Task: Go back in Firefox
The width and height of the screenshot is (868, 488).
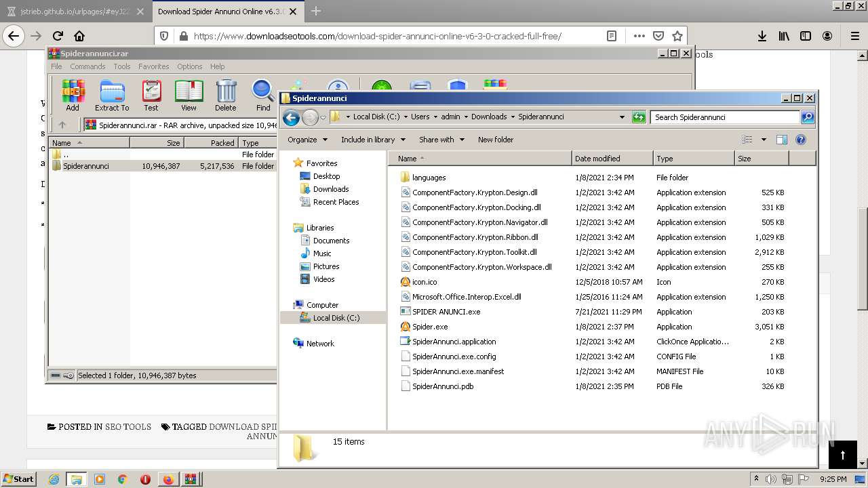Action: pos(14,36)
